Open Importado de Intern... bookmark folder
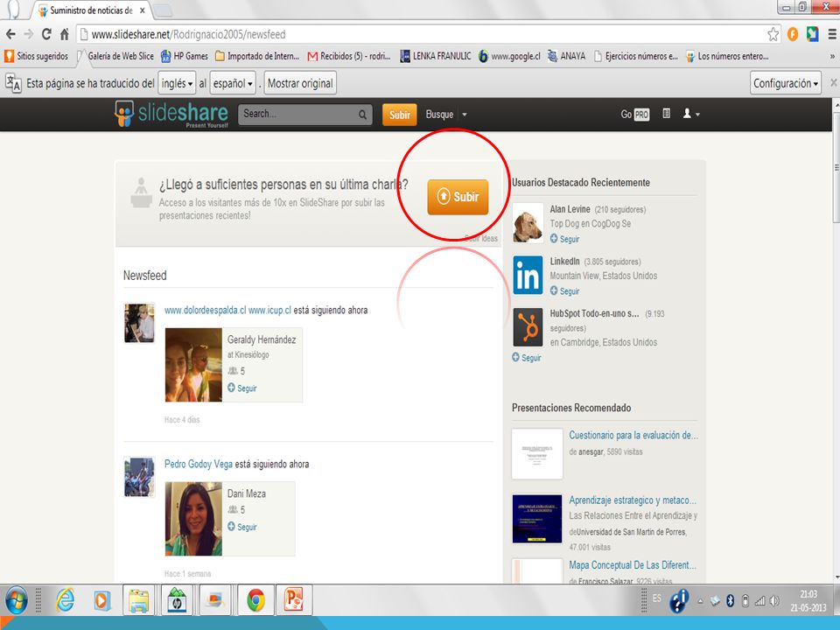Image resolution: width=840 pixels, height=630 pixels. click(x=257, y=56)
